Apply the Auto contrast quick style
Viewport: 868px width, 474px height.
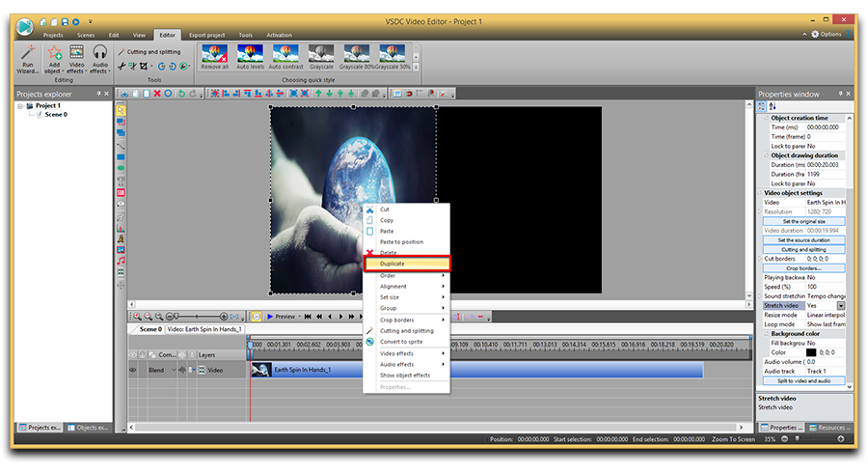[x=285, y=57]
